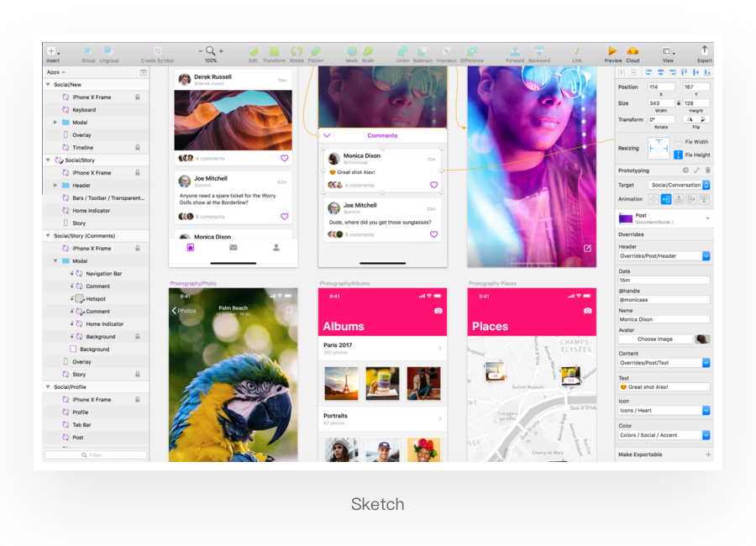
Task: Expand the Header folder in layer list
Action: 55,186
